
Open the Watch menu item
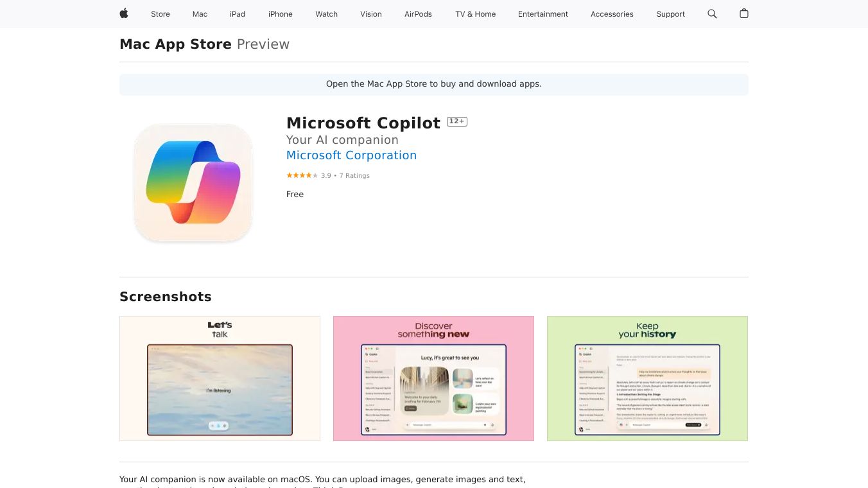327,14
